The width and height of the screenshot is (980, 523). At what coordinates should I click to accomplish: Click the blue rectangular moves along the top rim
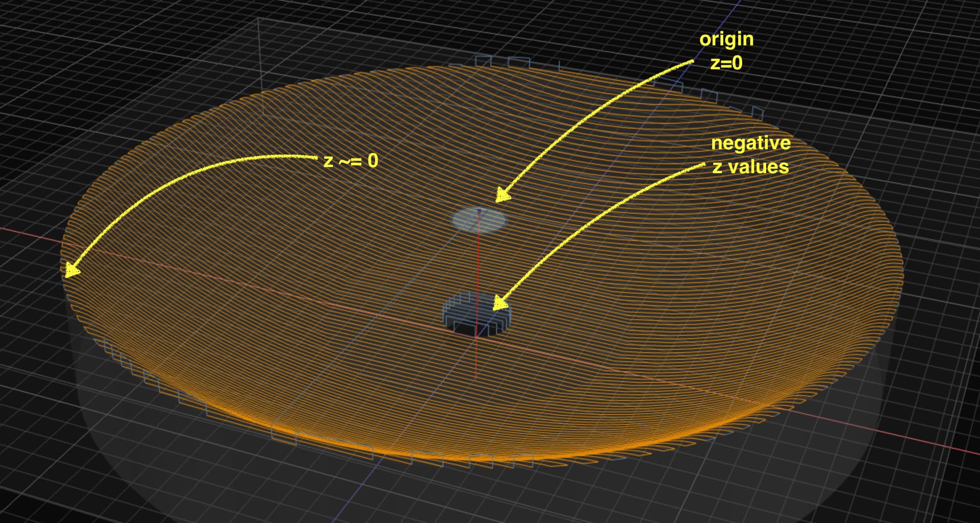pyautogui.click(x=503, y=62)
